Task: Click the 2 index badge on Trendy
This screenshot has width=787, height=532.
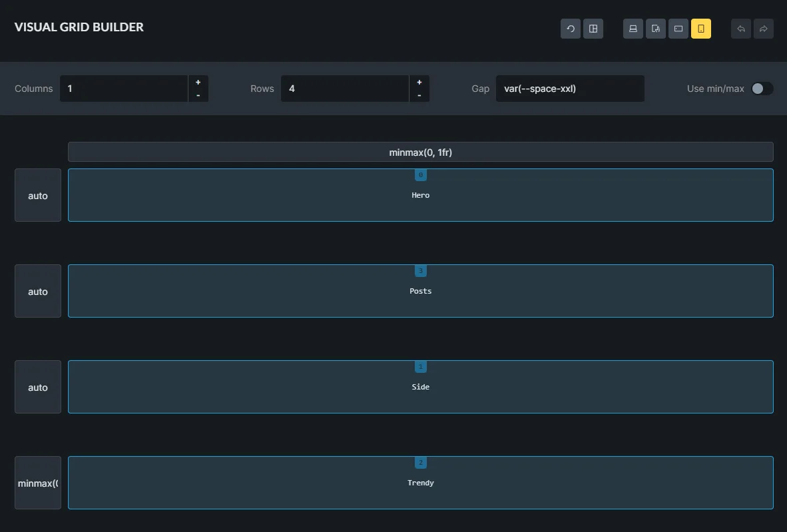Action: 421,462
